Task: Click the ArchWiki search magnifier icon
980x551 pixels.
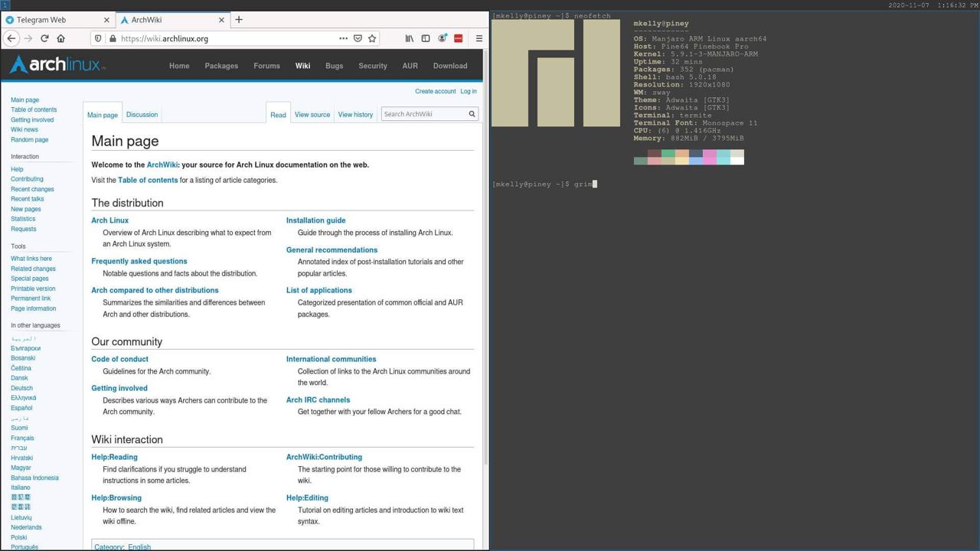Action: [x=472, y=114]
